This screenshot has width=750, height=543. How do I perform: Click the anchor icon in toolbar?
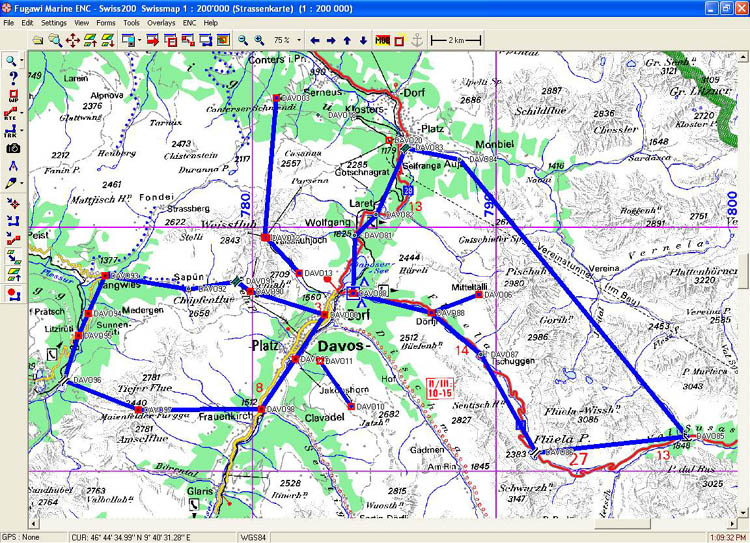pyautogui.click(x=418, y=40)
